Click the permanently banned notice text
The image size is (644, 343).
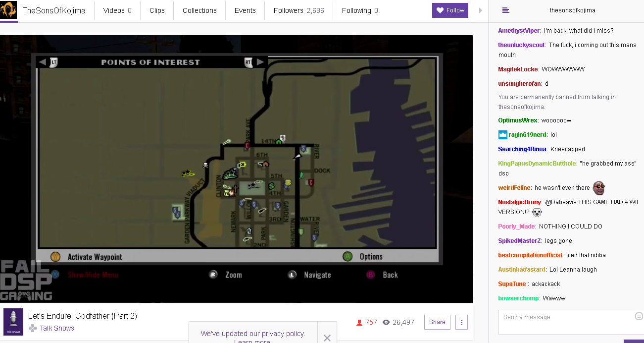557,102
